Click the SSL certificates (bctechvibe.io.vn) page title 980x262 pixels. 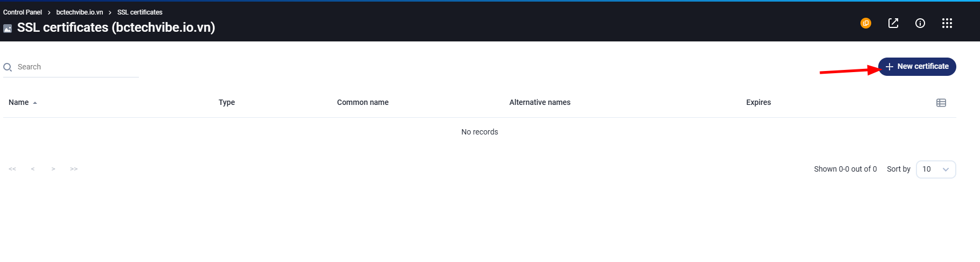pos(116,27)
